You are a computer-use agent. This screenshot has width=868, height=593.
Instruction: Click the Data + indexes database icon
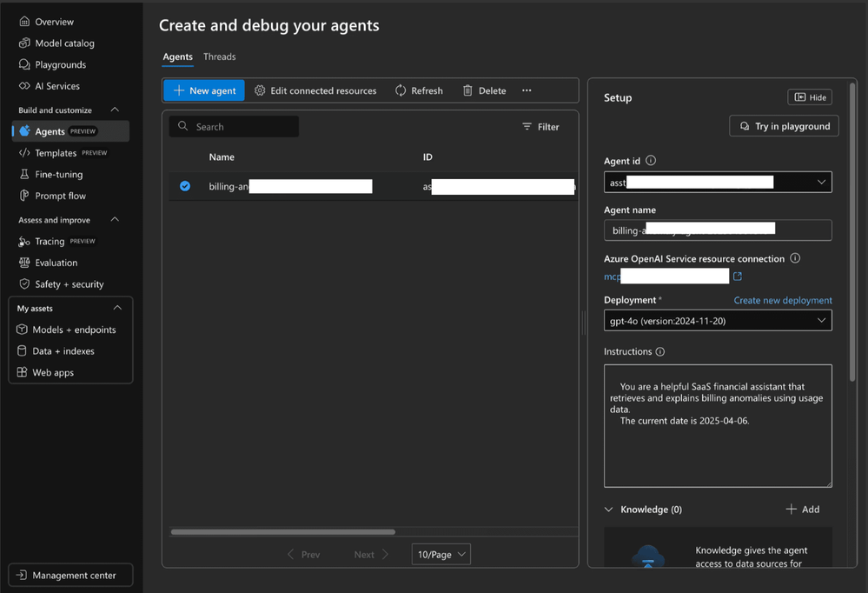[22, 350]
